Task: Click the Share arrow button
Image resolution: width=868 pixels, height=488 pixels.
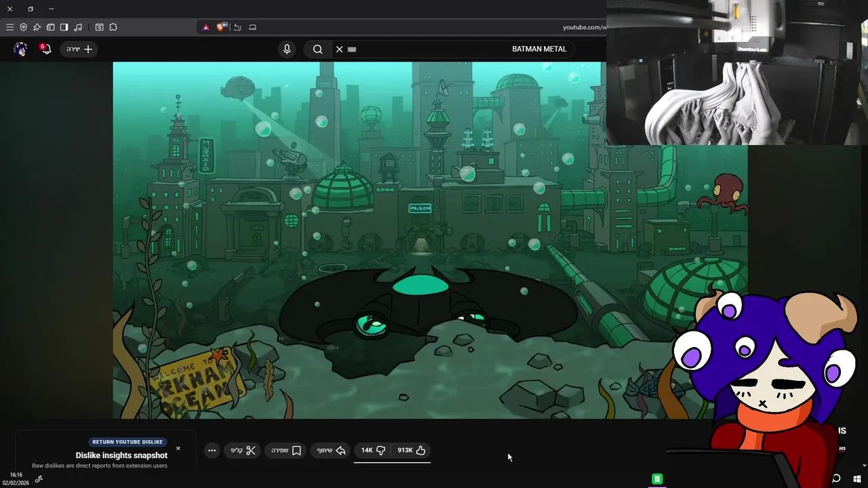Action: pos(332,450)
